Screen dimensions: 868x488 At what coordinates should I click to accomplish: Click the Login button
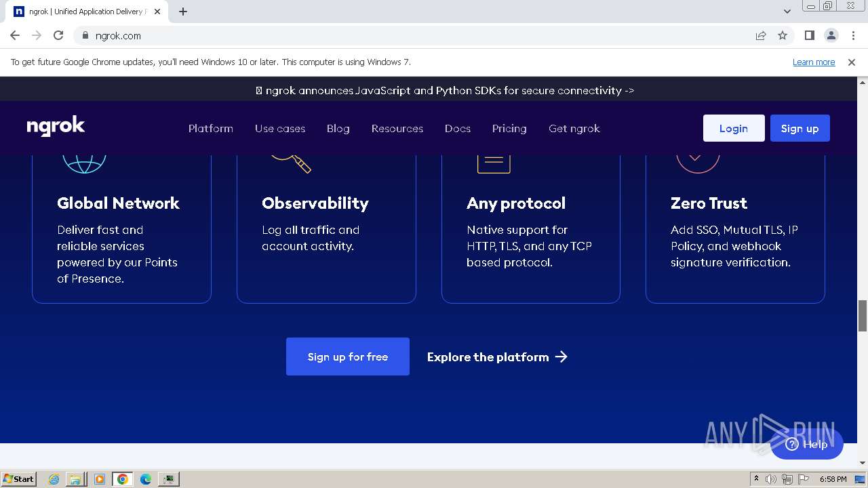(x=734, y=128)
